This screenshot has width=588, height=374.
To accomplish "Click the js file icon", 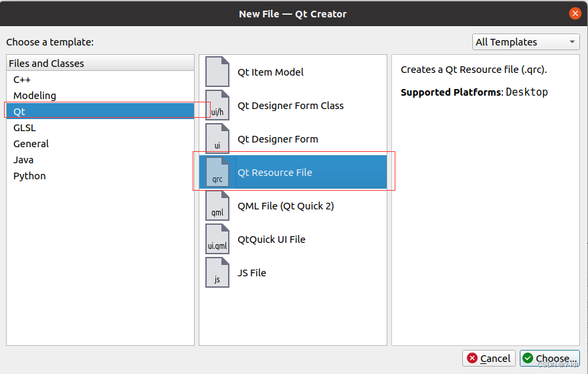I will tap(217, 272).
